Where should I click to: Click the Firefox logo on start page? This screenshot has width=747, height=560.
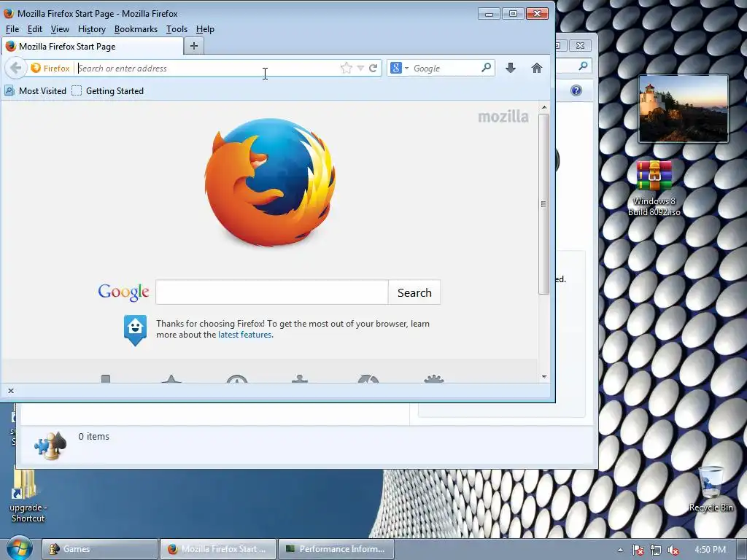tap(270, 182)
